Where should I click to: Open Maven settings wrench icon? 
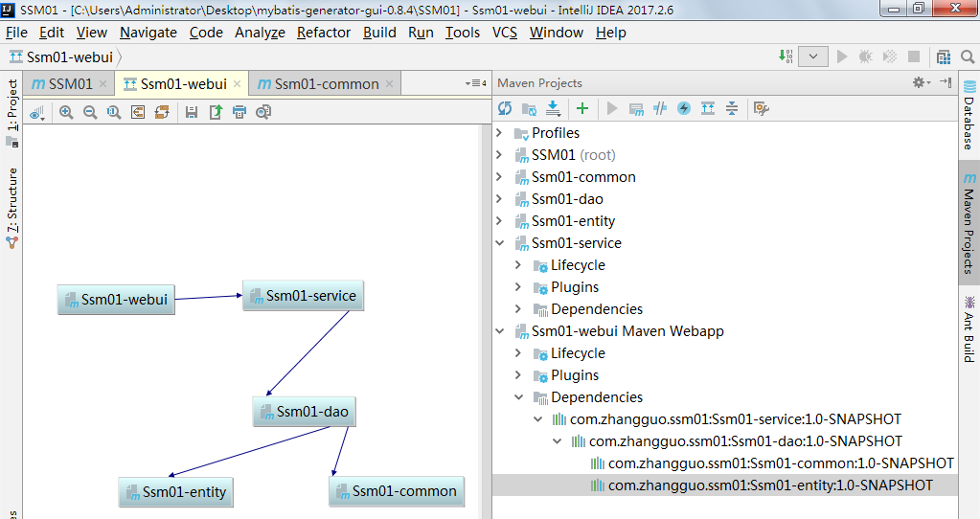[x=761, y=108]
